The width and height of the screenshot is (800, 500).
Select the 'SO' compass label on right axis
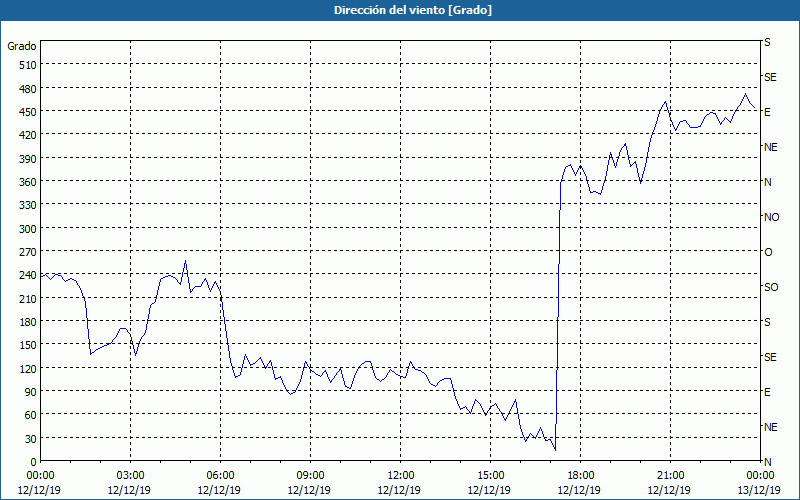point(771,287)
